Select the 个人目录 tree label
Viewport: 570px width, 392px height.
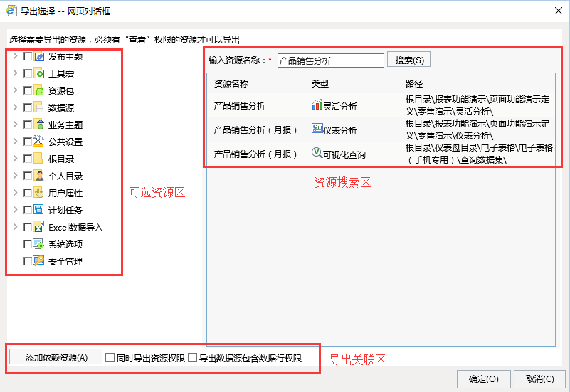(65, 176)
